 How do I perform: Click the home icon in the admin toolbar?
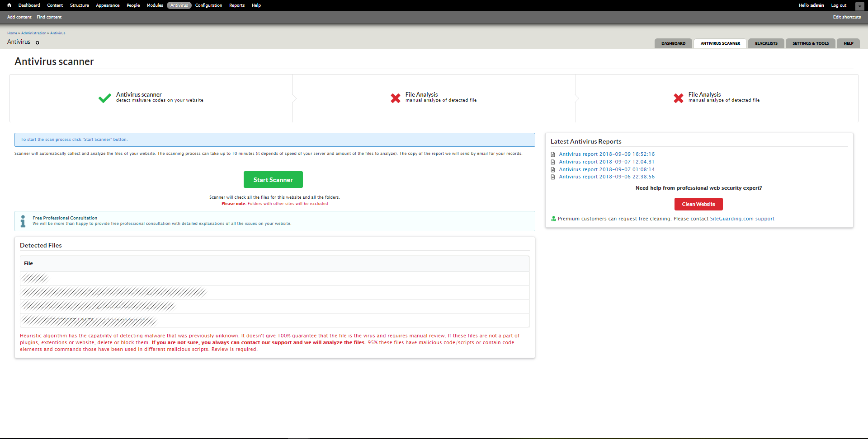9,5
